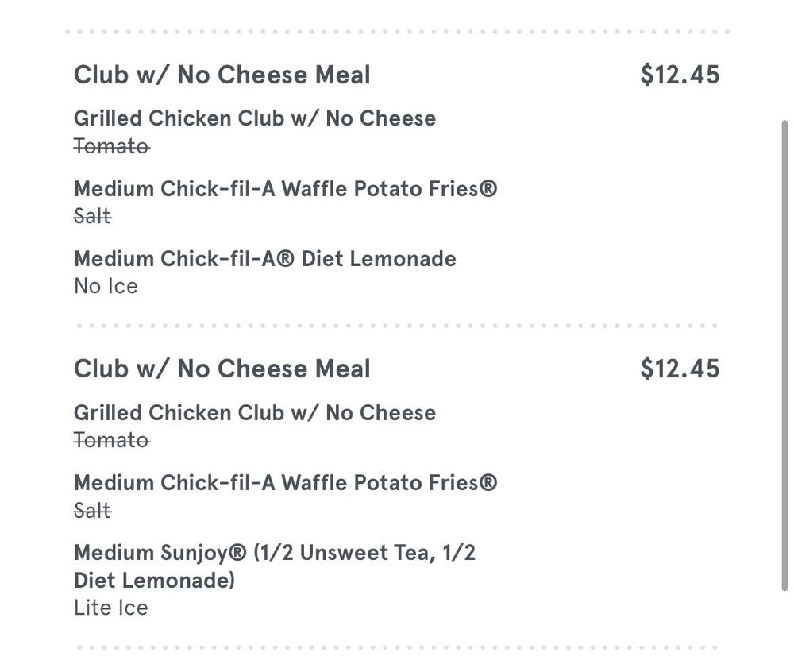The image size is (794, 672).
Task: Click the dotted divider between the two meals
Action: (397, 326)
